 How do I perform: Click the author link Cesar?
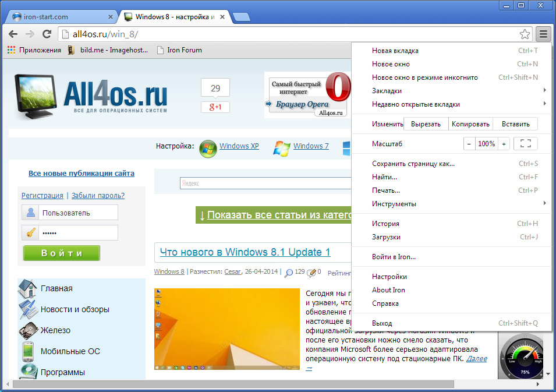pyautogui.click(x=232, y=272)
